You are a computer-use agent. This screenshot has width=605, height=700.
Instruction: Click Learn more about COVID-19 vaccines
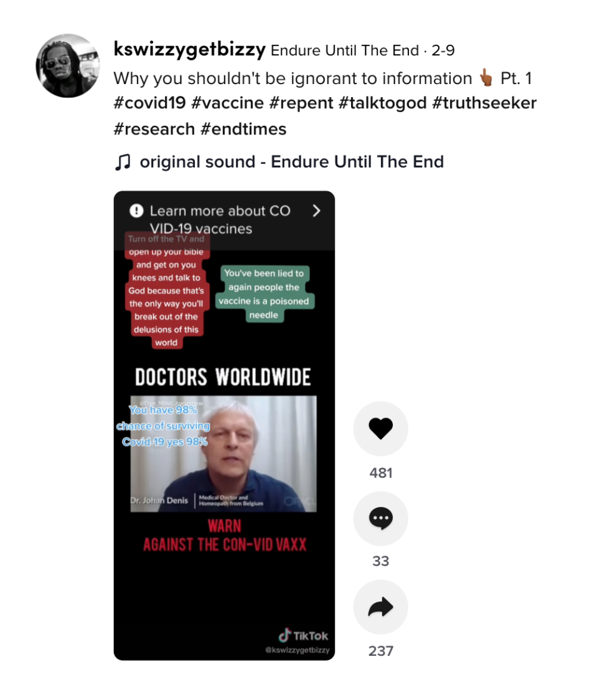(x=220, y=220)
